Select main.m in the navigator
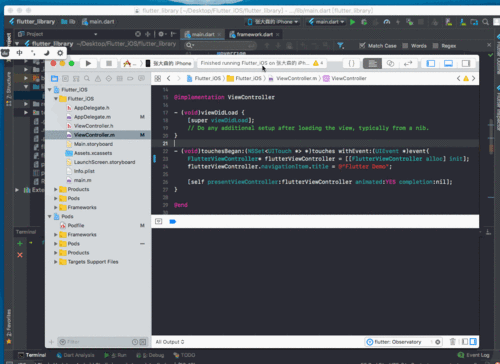The width and height of the screenshot is (500, 364). pyautogui.click(x=82, y=180)
